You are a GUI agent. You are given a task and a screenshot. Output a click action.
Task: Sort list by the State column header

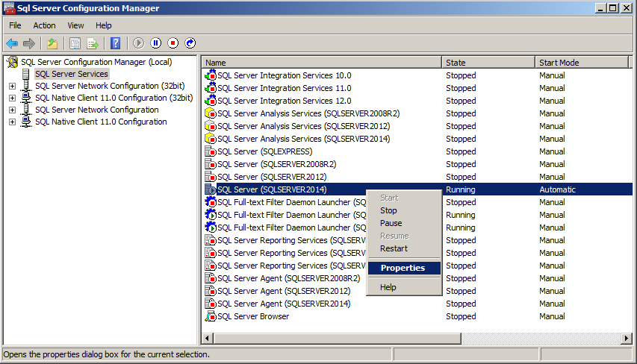click(488, 63)
